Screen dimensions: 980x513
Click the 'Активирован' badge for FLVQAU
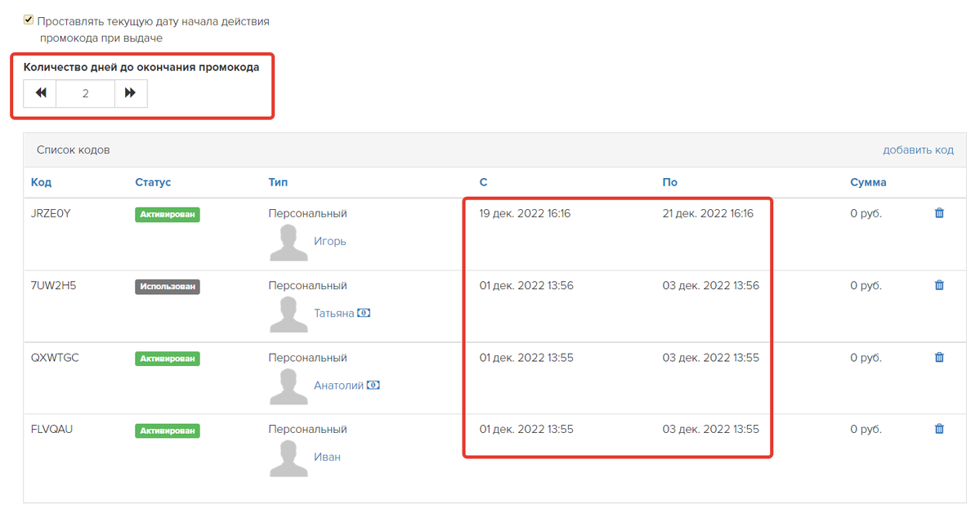point(168,430)
